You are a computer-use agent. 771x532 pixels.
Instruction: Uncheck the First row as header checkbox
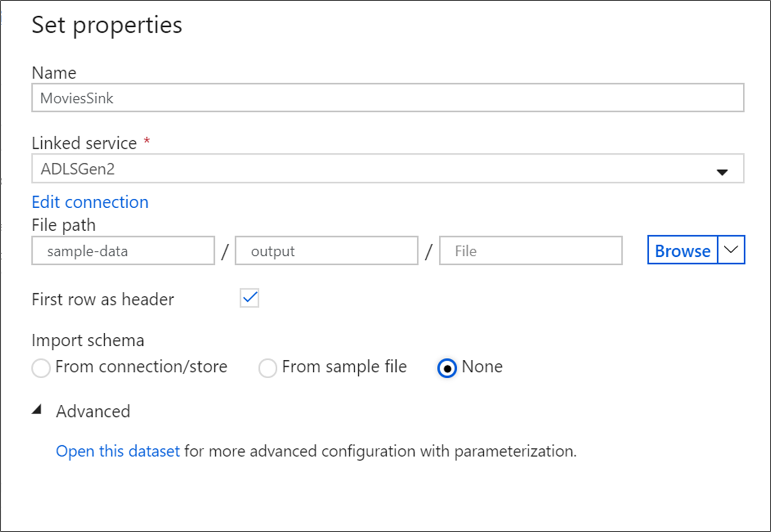[250, 298]
